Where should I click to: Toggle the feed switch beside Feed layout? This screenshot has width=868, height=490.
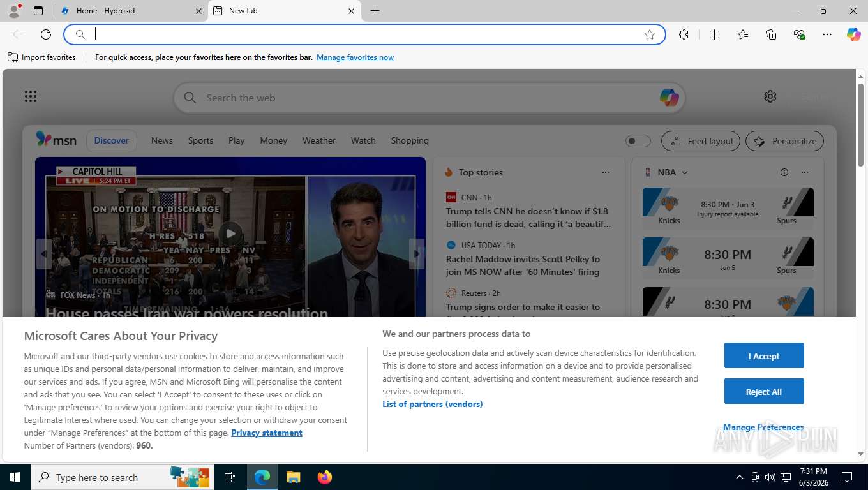click(638, 141)
